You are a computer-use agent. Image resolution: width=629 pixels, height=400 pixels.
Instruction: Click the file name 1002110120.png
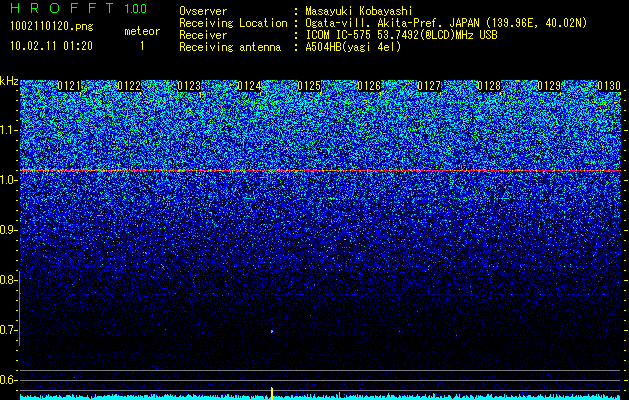(x=51, y=26)
